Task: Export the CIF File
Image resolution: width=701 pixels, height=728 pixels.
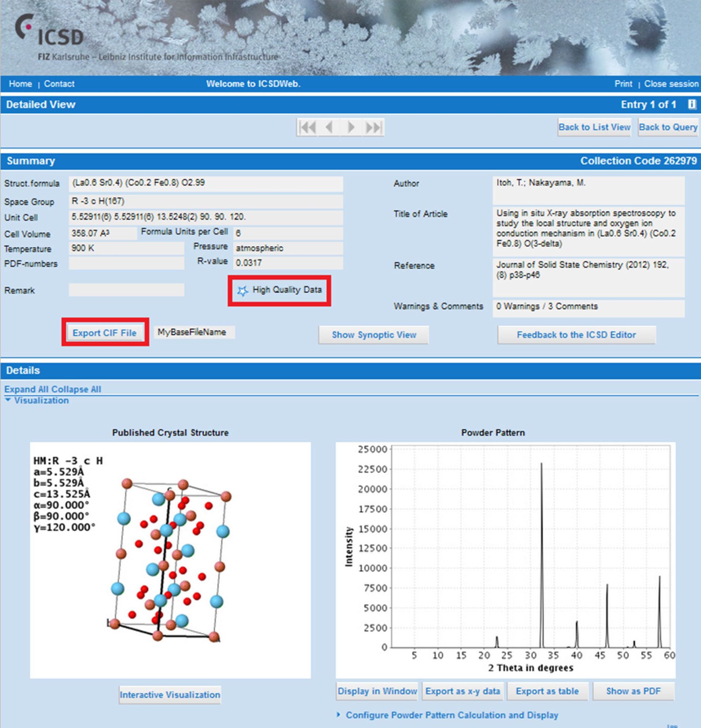Action: [105, 333]
